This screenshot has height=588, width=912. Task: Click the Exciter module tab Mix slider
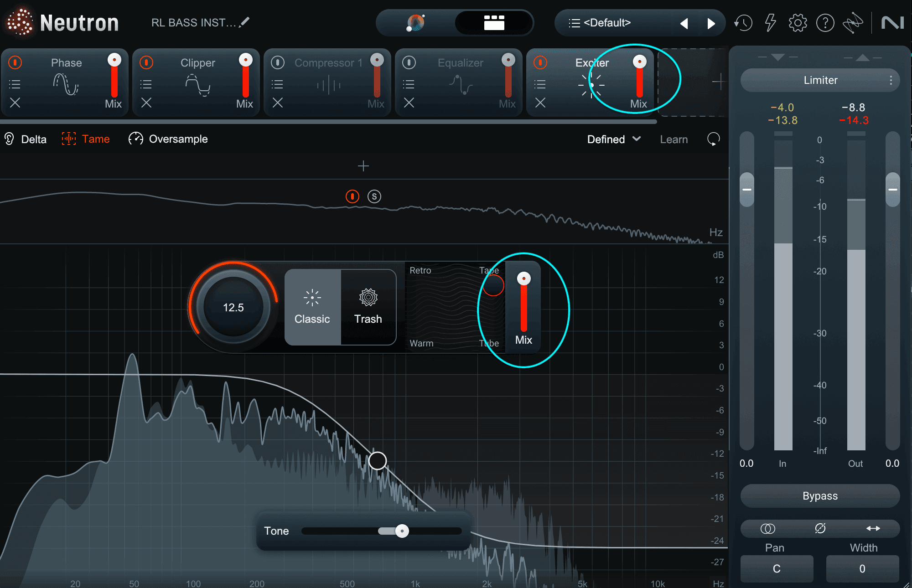[x=639, y=76]
